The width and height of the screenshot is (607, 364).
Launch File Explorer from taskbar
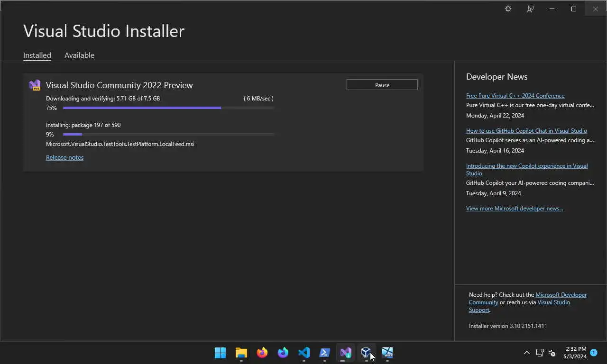point(241,353)
